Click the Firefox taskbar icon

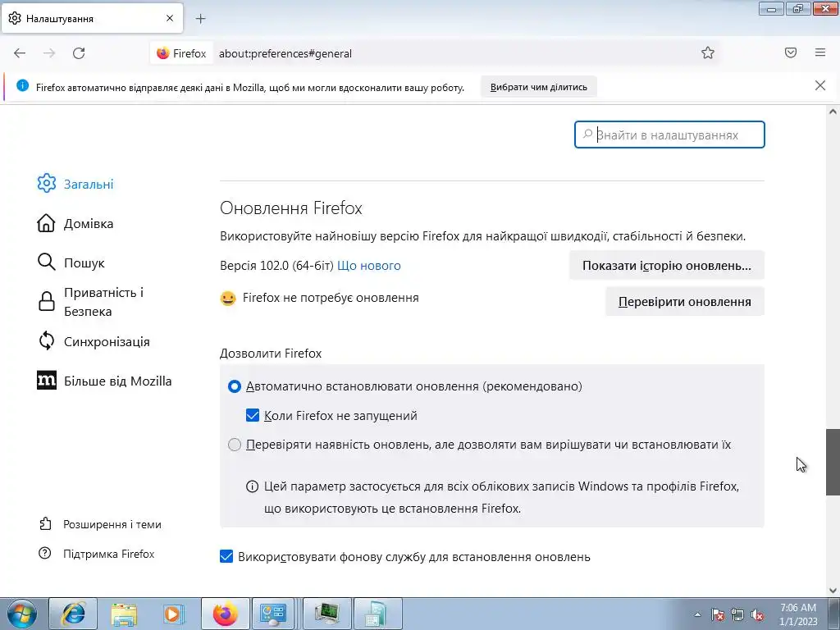(226, 614)
